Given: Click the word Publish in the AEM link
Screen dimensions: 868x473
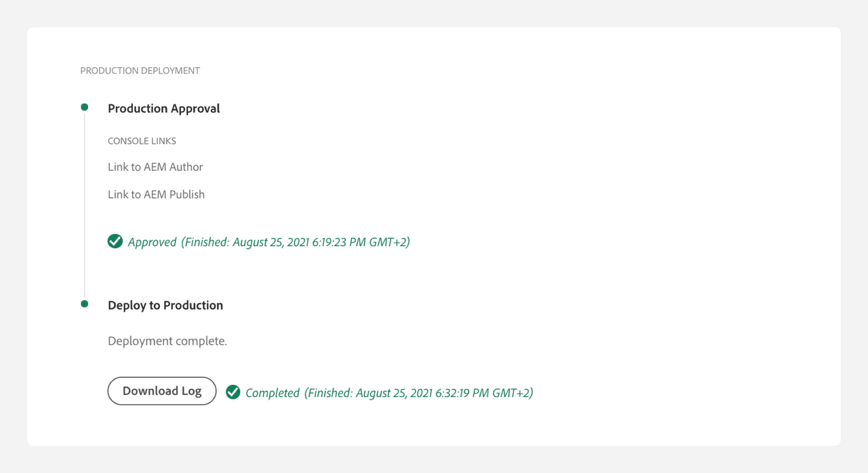Looking at the screenshot, I should (x=187, y=194).
